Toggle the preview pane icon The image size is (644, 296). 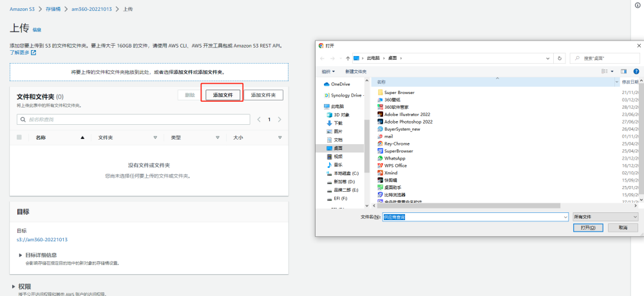coord(624,71)
